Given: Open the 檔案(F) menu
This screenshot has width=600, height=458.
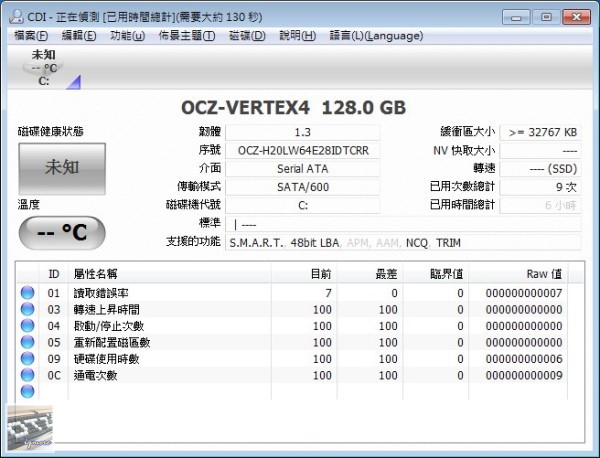Looking at the screenshot, I should coord(31,36).
